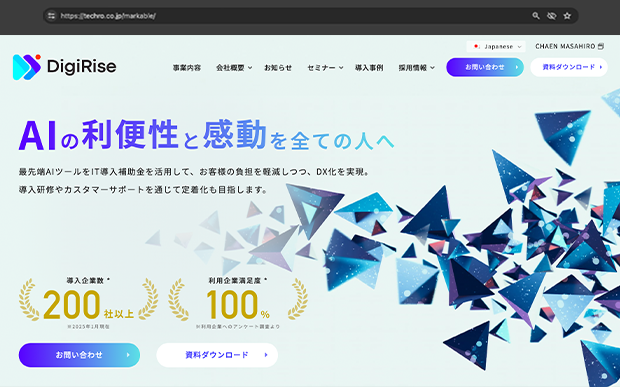Go to 導入事例 page

(x=369, y=68)
